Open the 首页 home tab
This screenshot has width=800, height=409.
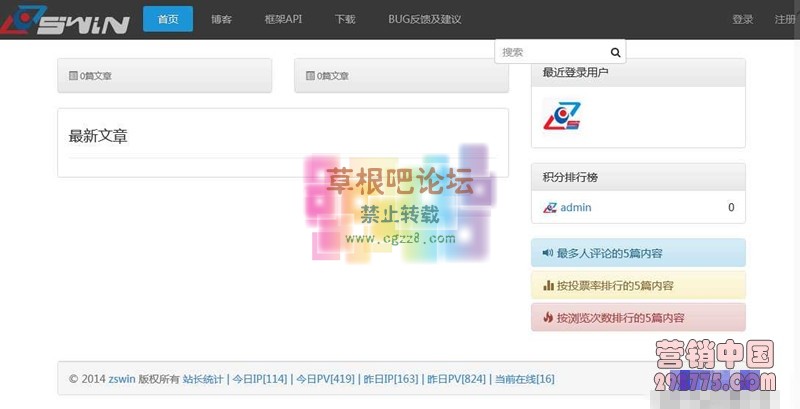click(168, 19)
